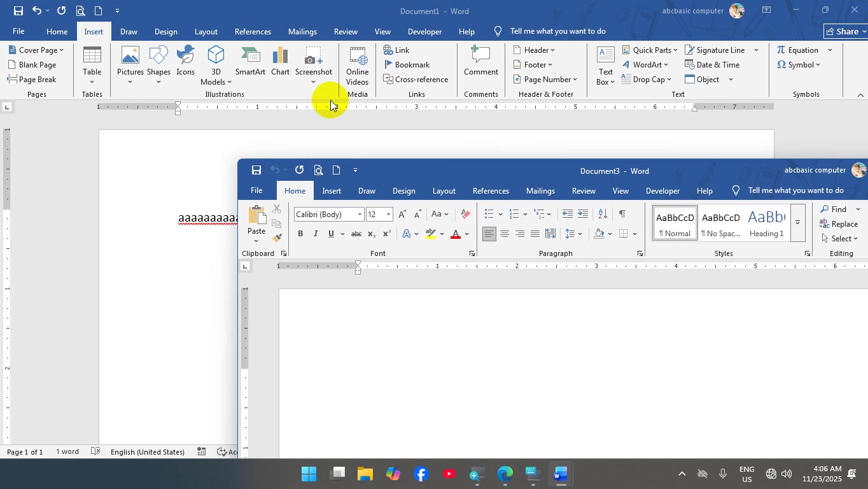Apply Heading 1 style thumbnail
The image size is (868, 489).
(x=766, y=223)
